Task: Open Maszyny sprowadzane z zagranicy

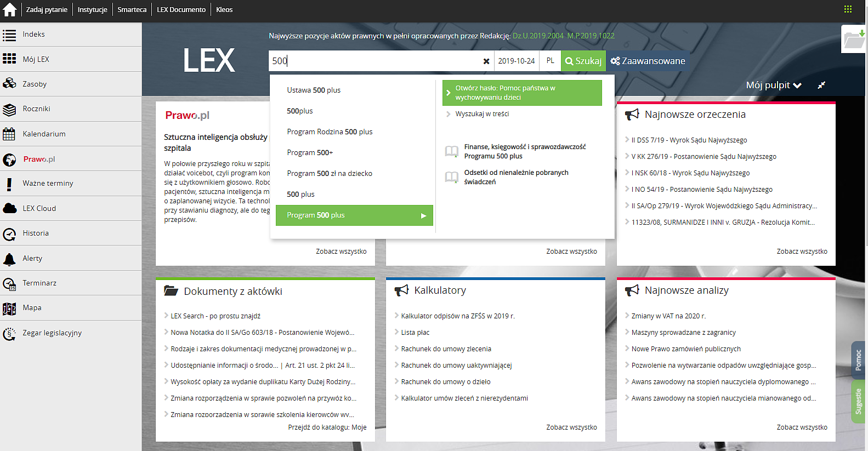Action: point(683,332)
